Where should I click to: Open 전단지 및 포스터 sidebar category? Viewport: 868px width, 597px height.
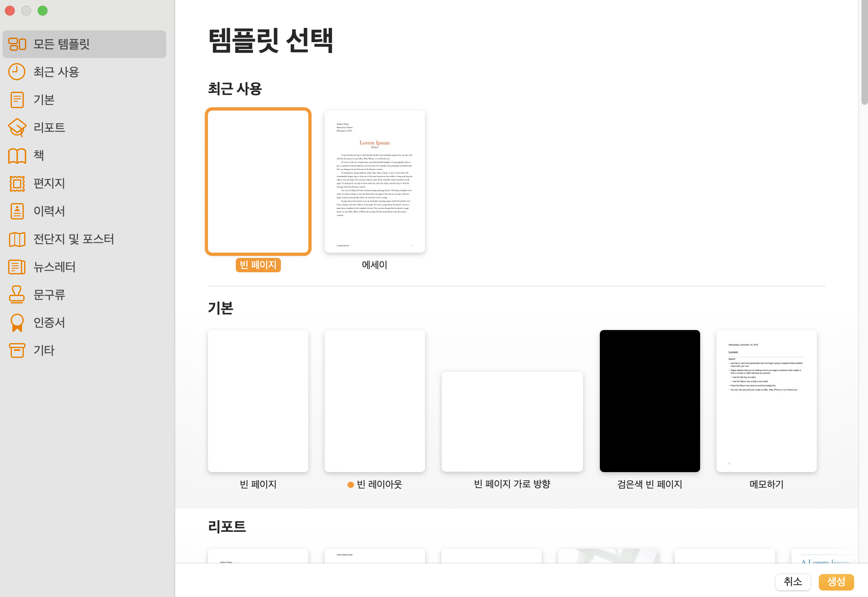click(84, 239)
